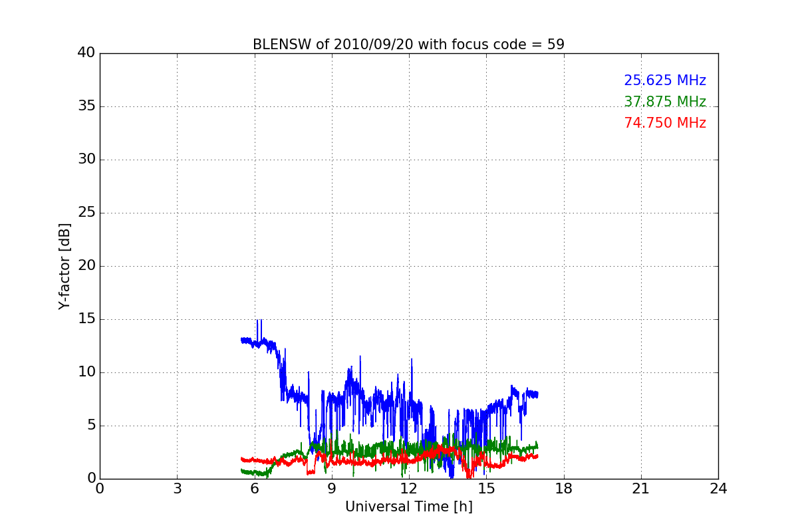Click the plot title "BLENSW of 2010/09/20 with focus code = 59"

point(408,45)
